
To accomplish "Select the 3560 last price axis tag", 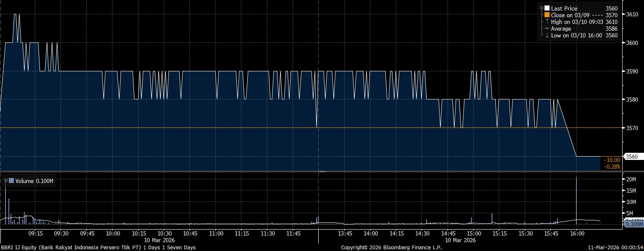I will pos(633,157).
